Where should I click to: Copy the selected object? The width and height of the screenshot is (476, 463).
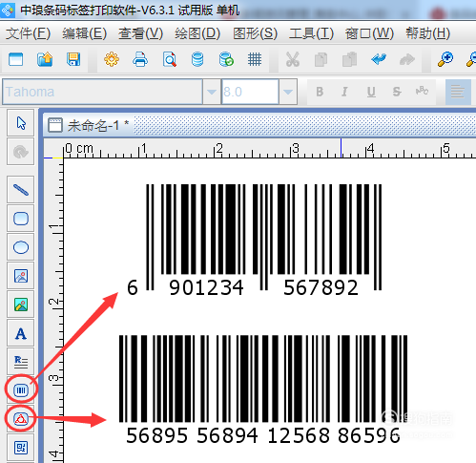321,59
